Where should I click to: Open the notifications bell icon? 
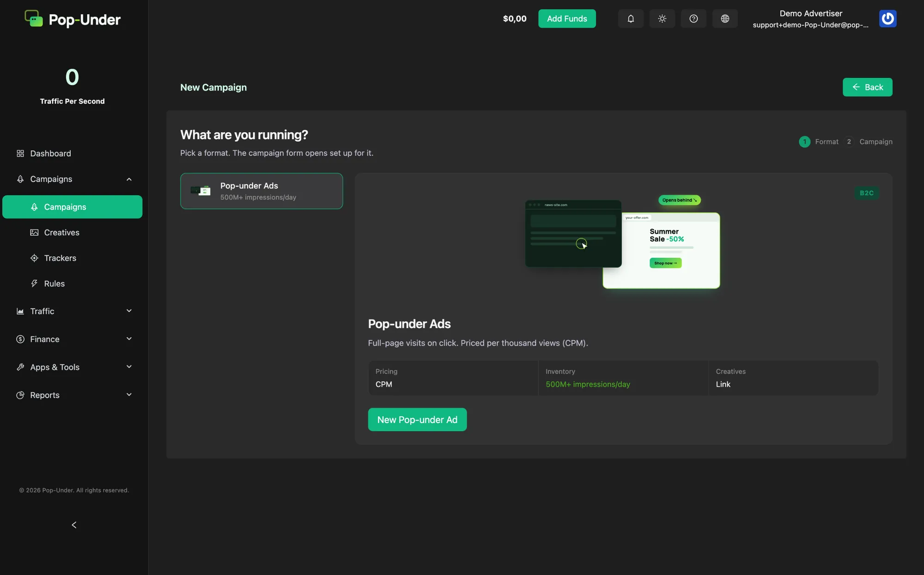tap(631, 18)
